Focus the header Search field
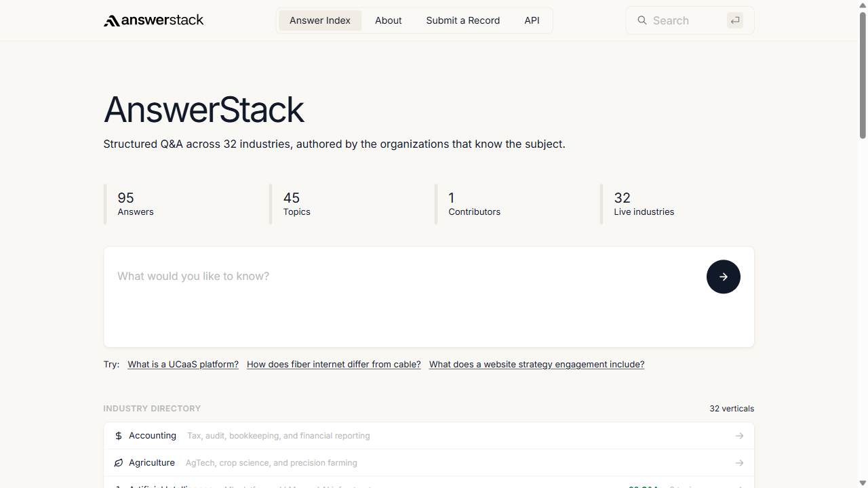This screenshot has width=868, height=488. tap(690, 20)
